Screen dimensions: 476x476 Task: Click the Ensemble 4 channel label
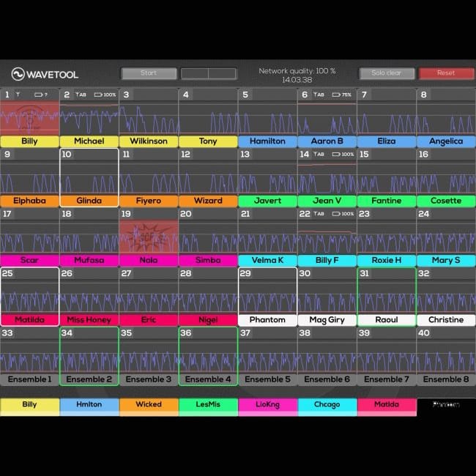[208, 379]
